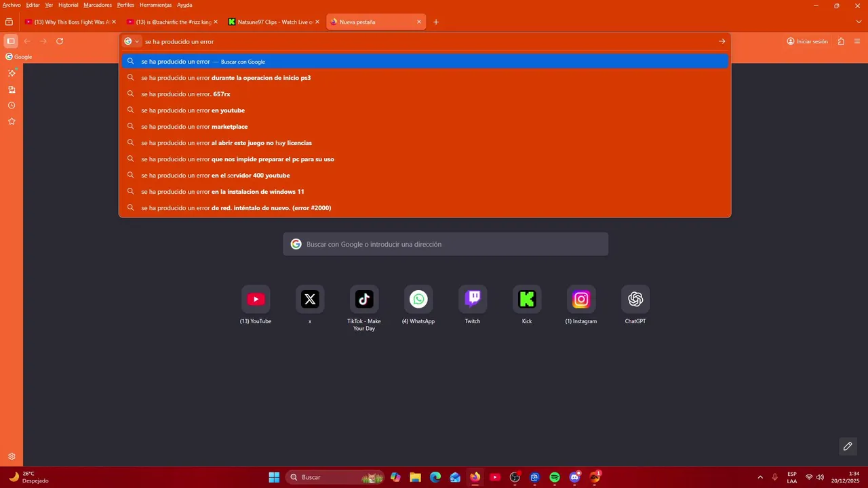
Task: Show hidden system tray icons chevron
Action: (760, 477)
